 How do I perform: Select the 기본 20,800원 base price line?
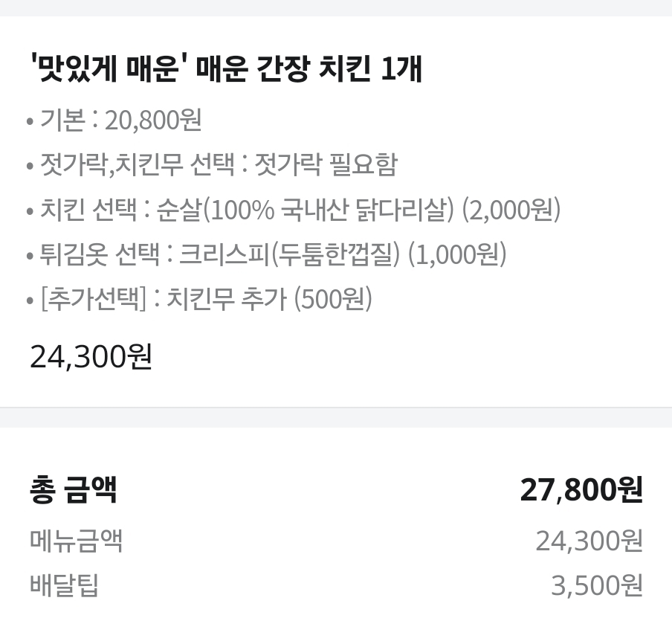[114, 120]
